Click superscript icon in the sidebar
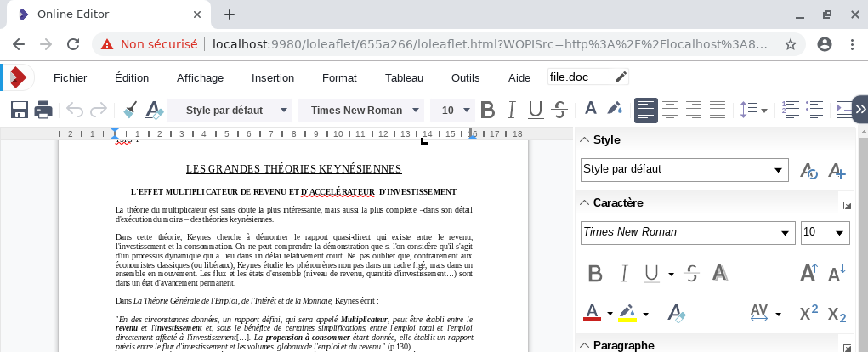The image size is (868, 352). tap(809, 313)
